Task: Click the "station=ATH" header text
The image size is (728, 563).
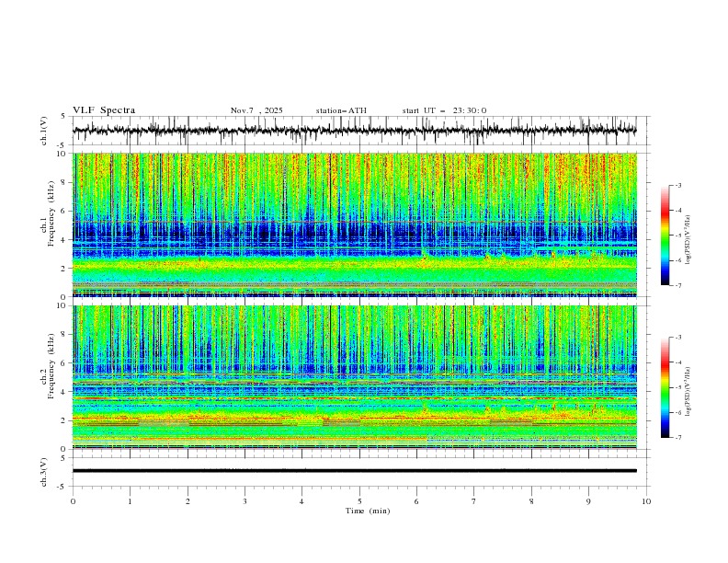Action: click(341, 110)
